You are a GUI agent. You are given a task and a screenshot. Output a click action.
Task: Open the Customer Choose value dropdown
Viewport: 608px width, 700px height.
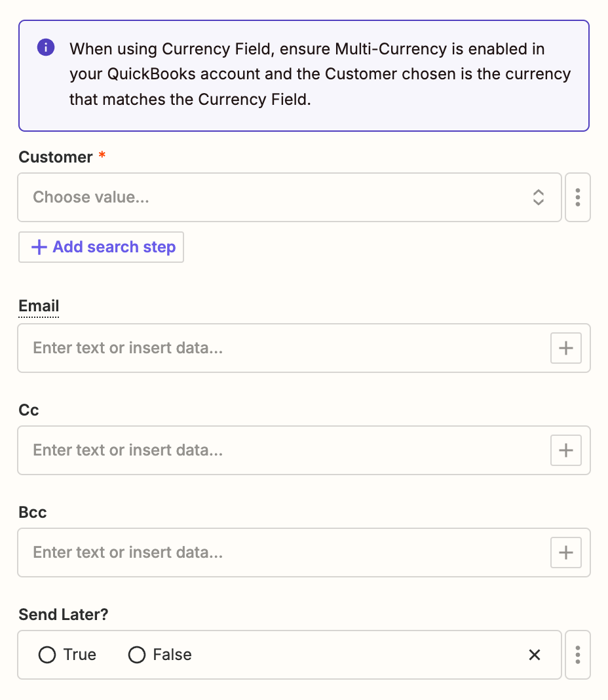click(x=275, y=197)
